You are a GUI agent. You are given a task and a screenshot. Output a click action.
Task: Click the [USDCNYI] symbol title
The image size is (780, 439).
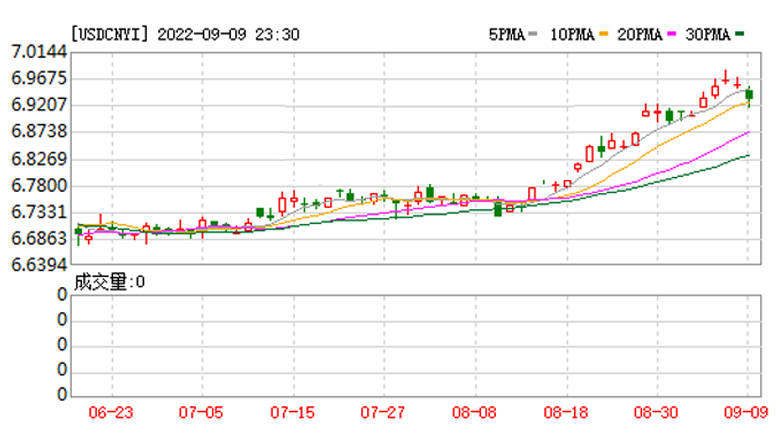coord(110,34)
